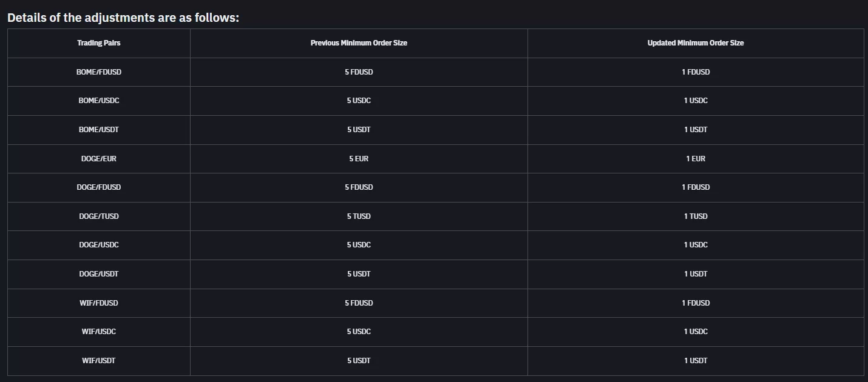The width and height of the screenshot is (868, 382).
Task: Select the updated minimum size for WIF/USDT
Action: point(696,361)
